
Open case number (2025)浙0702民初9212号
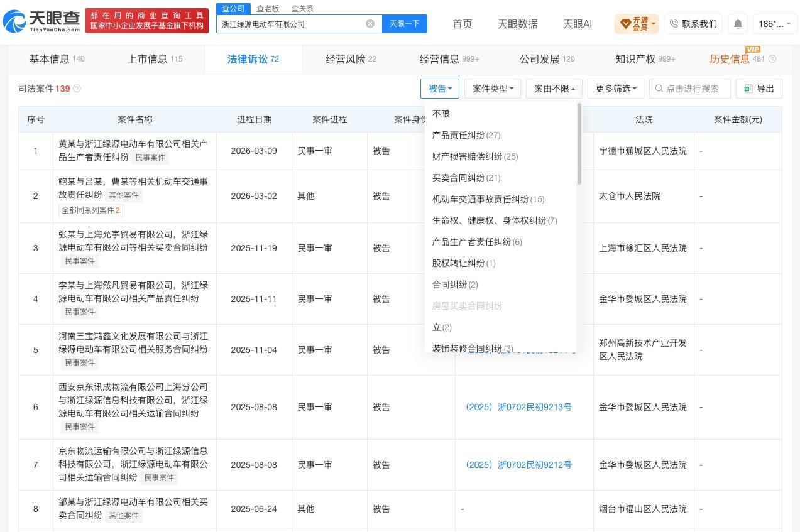click(518, 465)
